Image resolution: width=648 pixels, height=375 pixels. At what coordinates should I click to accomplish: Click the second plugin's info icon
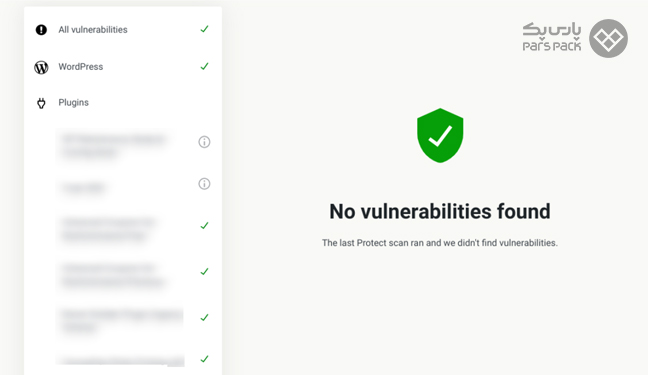point(204,184)
